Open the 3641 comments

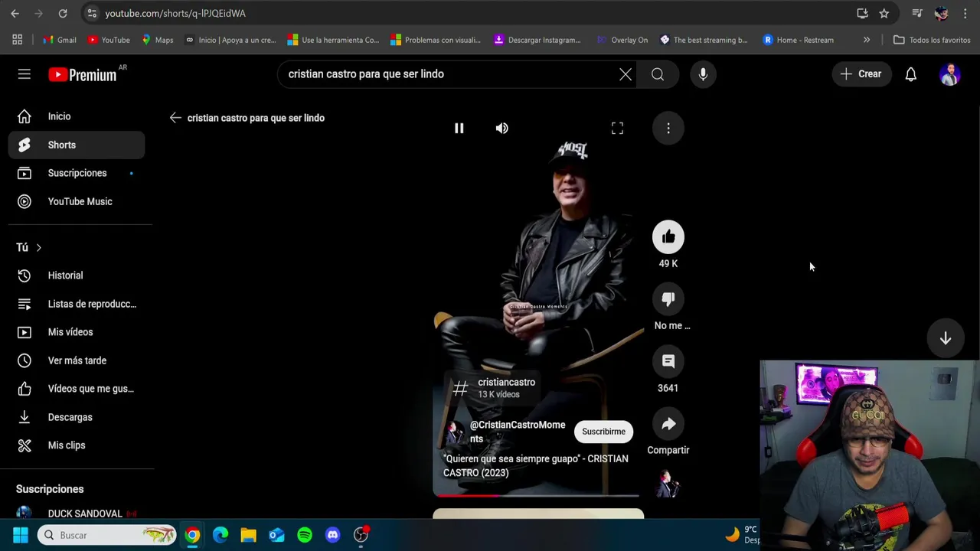tap(668, 361)
